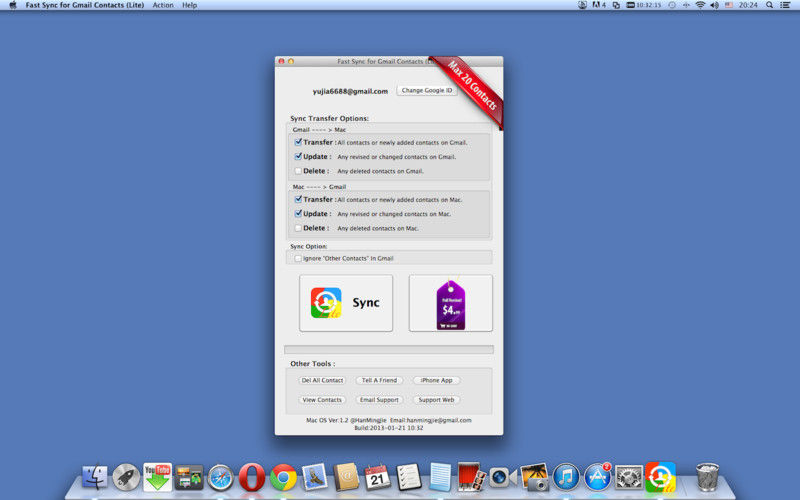800x500 pixels.
Task: Open iPhoto from the dock
Action: click(534, 478)
